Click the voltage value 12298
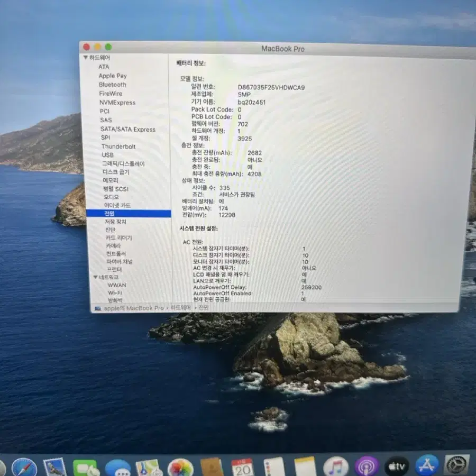The width and height of the screenshot is (476, 476). click(x=227, y=215)
